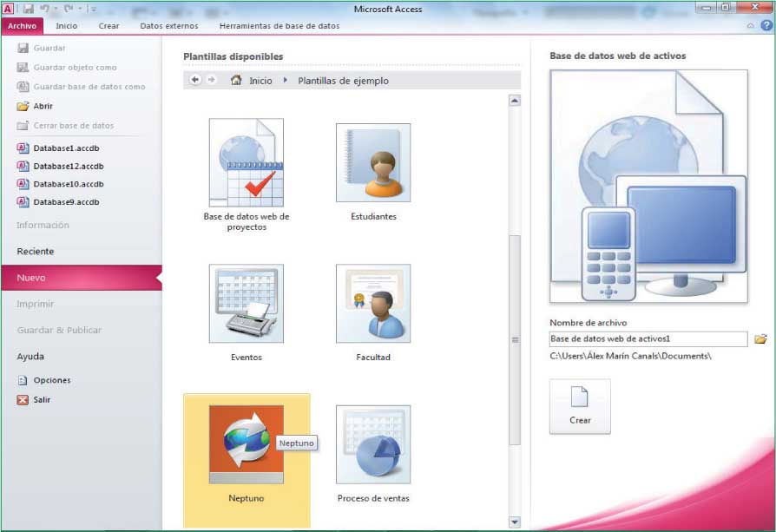776x532 pixels.
Task: Click the Access application icon in title bar
Action: click(9, 9)
